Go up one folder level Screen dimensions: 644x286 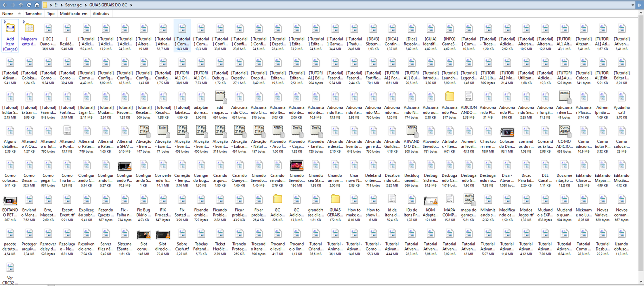21,5
